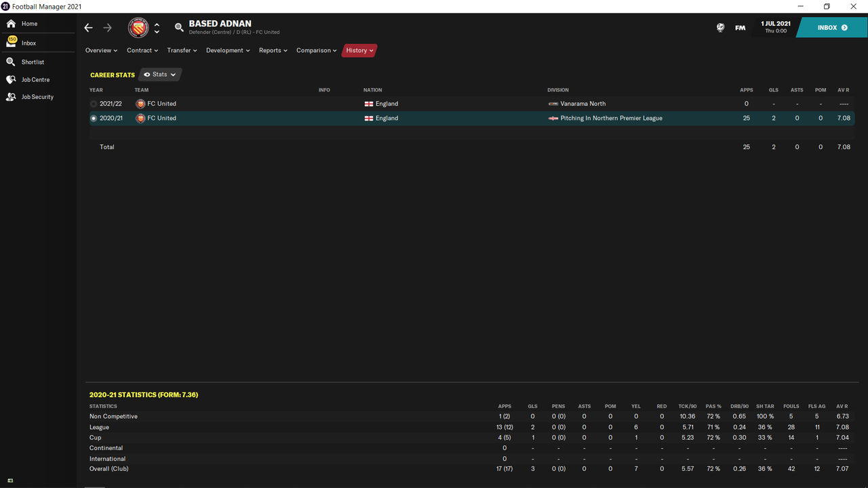
Task: Open the Job Centre icon
Action: pyautogui.click(x=11, y=79)
